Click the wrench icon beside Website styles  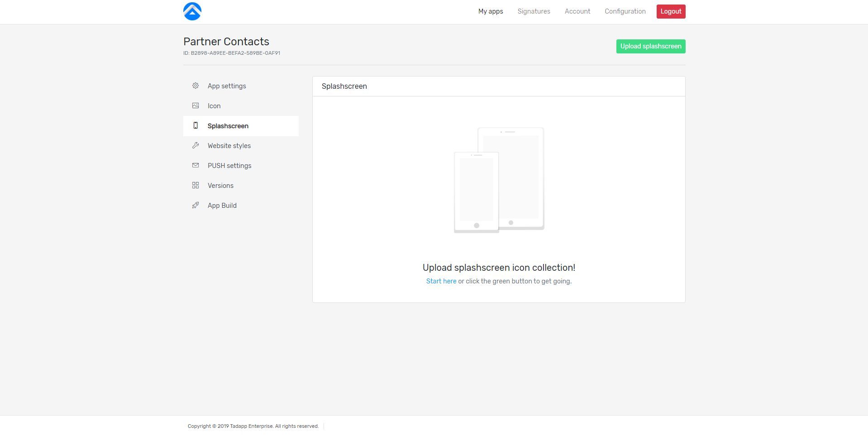tap(196, 145)
